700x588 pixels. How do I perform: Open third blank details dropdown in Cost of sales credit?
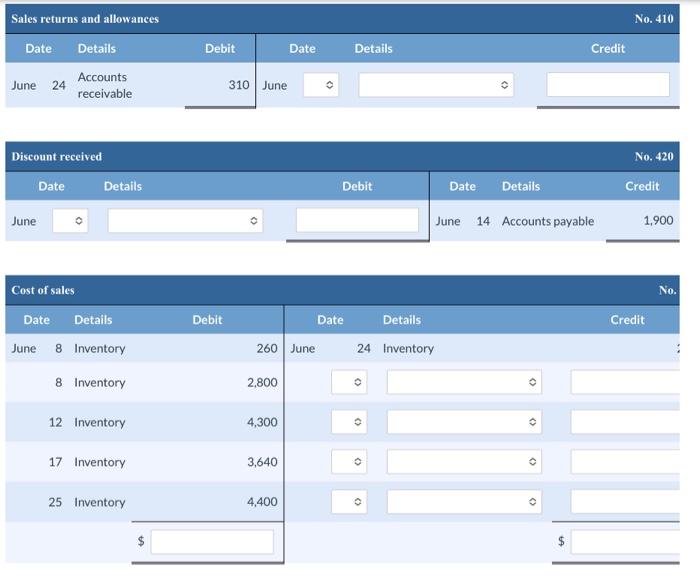[x=464, y=462]
